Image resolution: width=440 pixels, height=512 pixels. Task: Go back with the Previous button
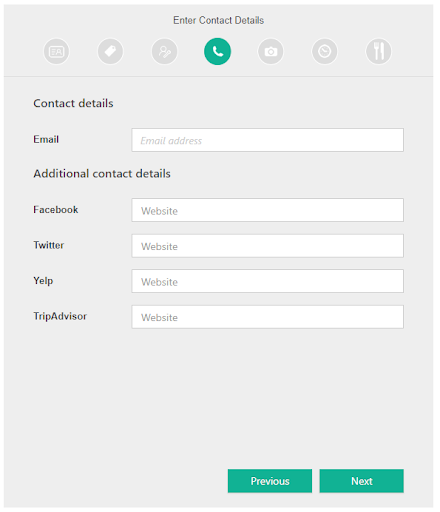pyautogui.click(x=270, y=481)
